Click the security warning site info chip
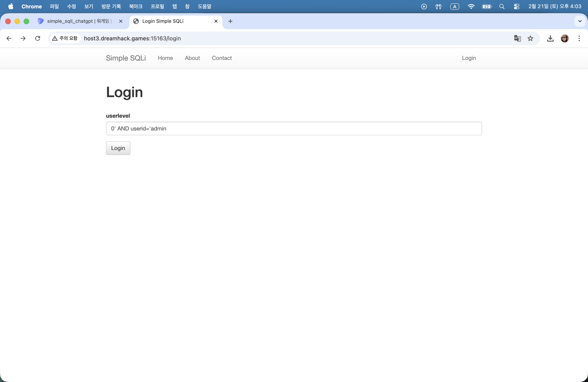Viewport: 588px width, 382px height. [65, 38]
